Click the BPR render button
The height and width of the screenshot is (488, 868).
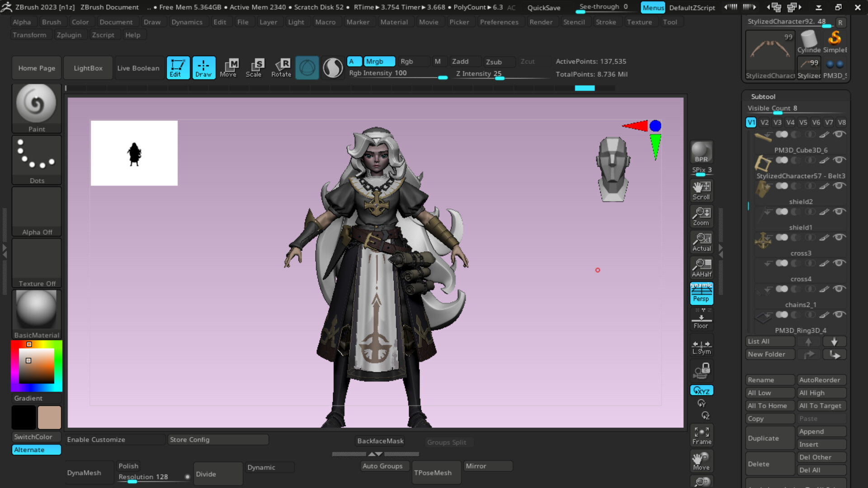(700, 152)
